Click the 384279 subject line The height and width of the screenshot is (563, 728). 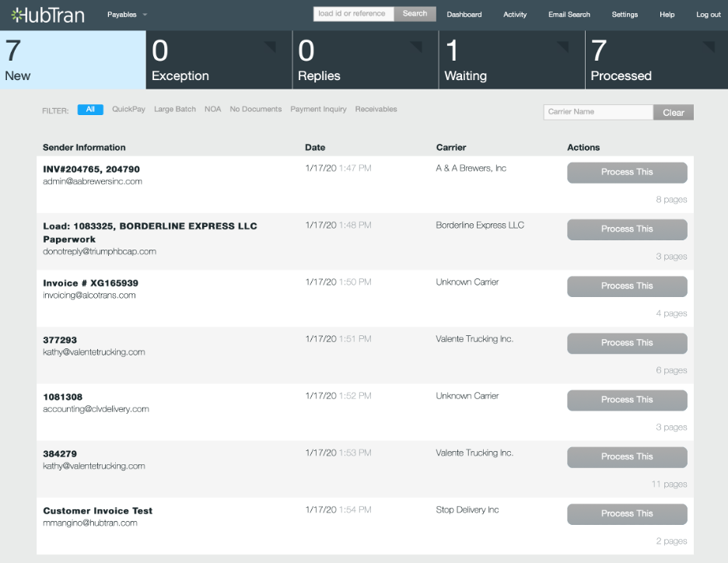tap(60, 454)
